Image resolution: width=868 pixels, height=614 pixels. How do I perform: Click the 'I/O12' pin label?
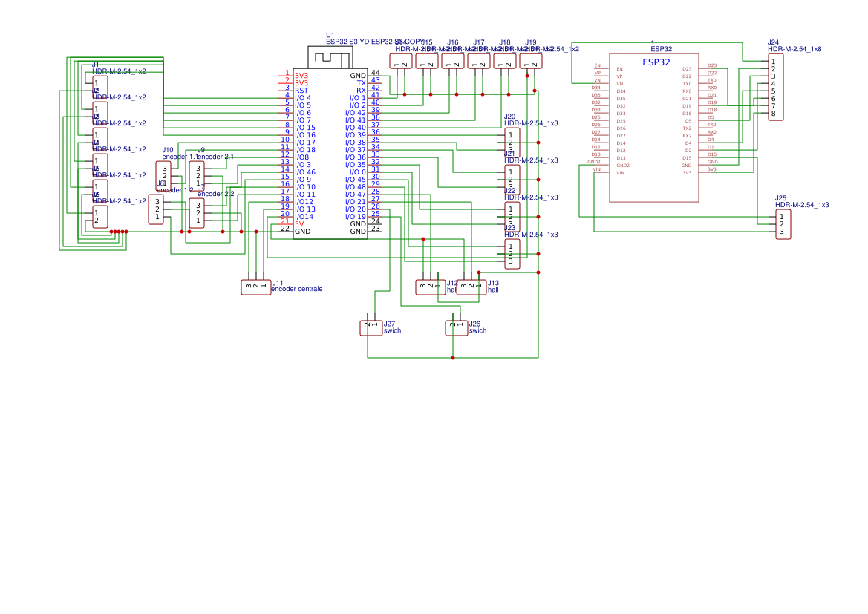click(x=304, y=202)
